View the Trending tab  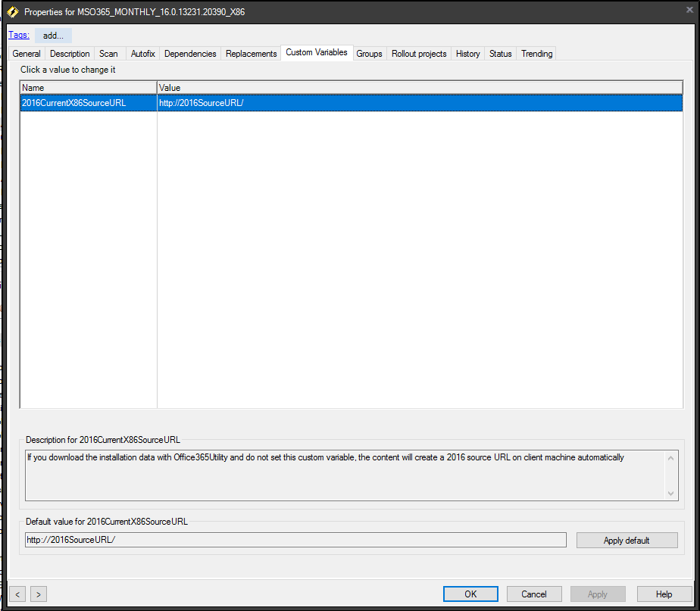(536, 54)
